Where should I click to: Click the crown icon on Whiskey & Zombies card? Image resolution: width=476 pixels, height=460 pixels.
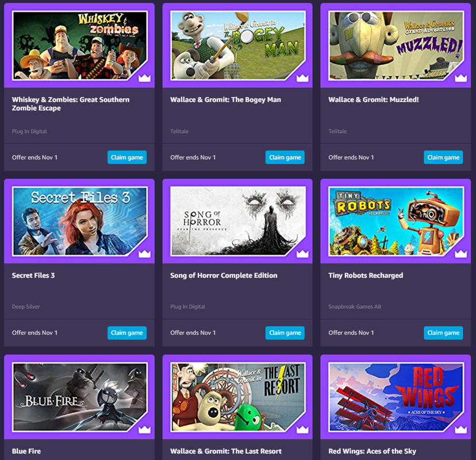pos(144,78)
